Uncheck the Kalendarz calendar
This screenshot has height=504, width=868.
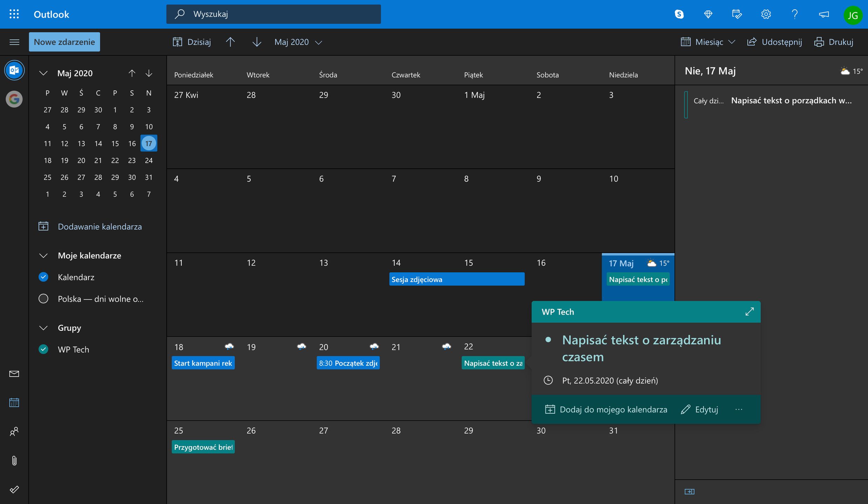[43, 277]
